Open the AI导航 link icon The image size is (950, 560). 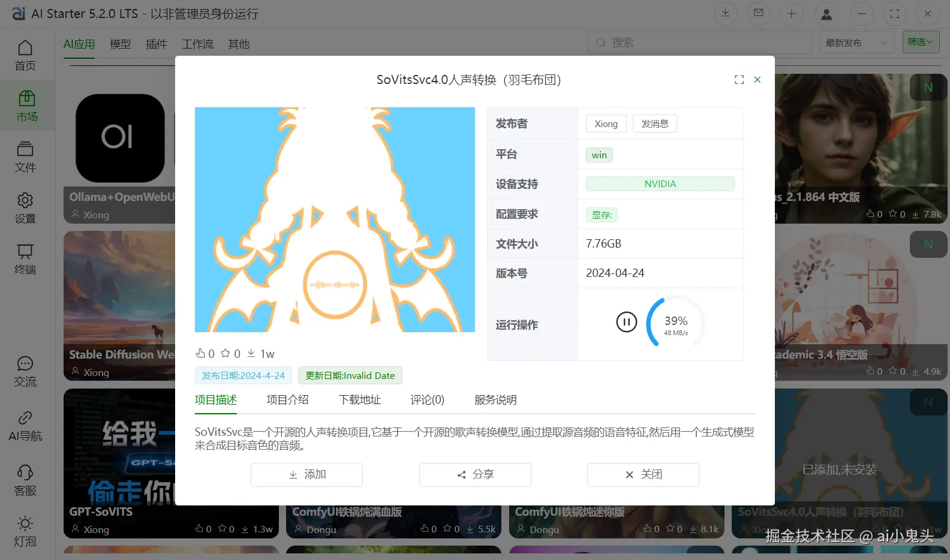pos(25,426)
